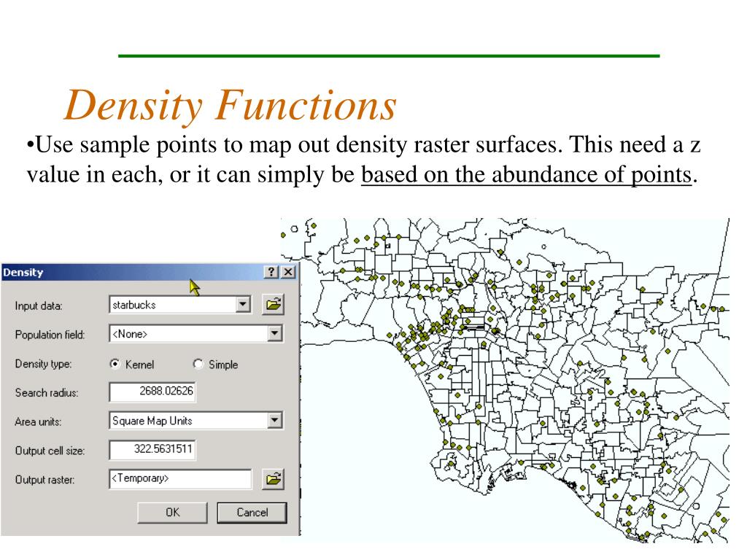Click the 'Density Functions' slide title
The height and width of the screenshot is (560, 747).
point(231,106)
